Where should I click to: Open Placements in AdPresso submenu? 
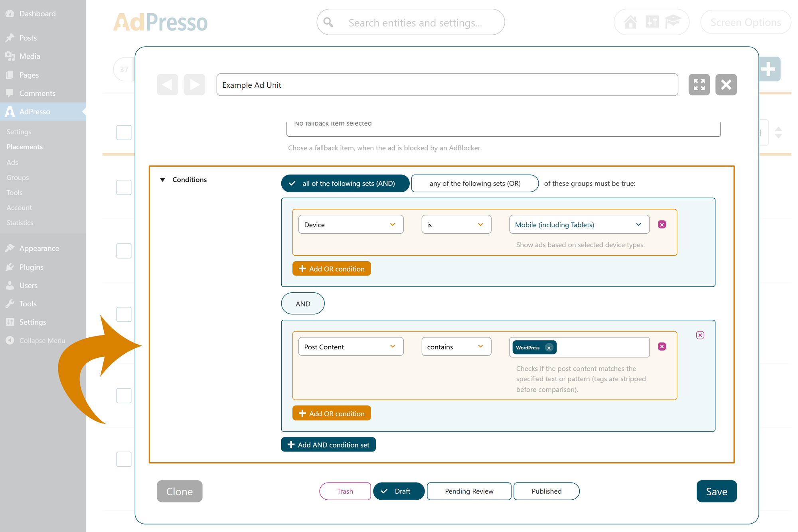tap(25, 147)
